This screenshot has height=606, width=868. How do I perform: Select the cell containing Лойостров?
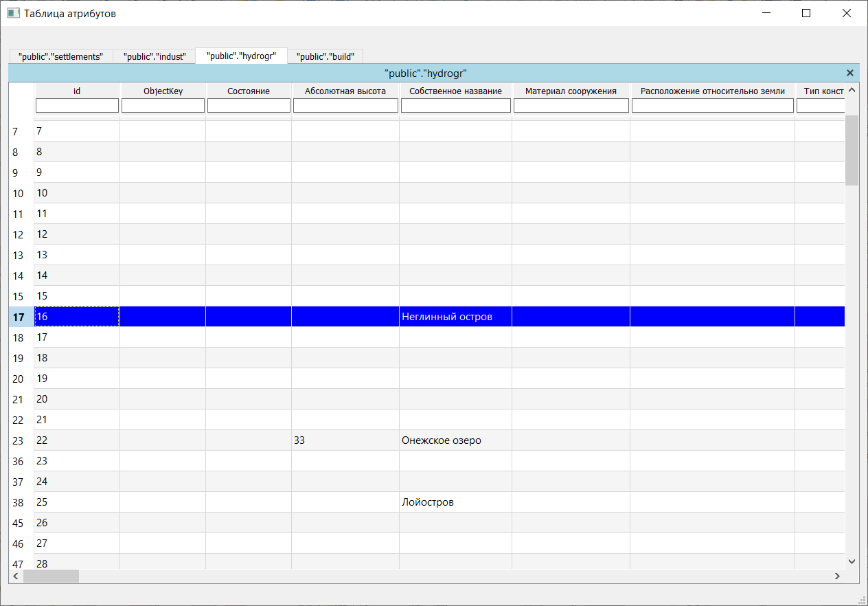click(455, 502)
